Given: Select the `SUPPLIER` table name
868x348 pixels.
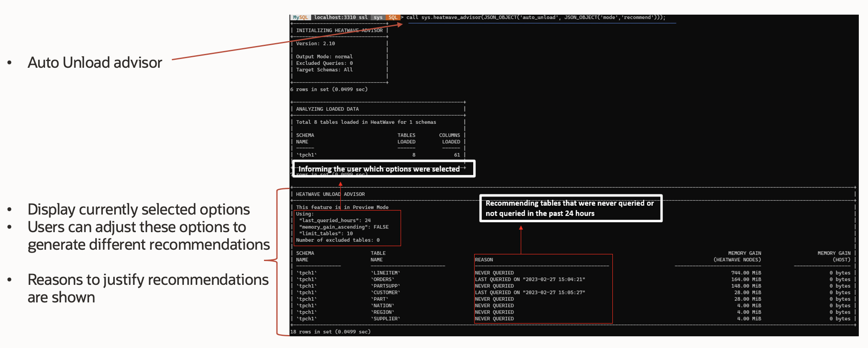Looking at the screenshot, I should click(x=385, y=319).
